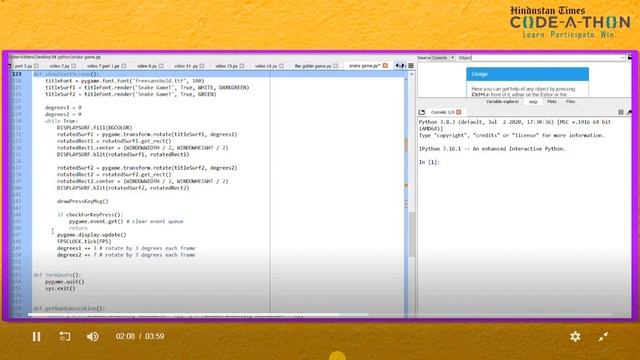Close the Console 1/A tab
This screenshot has height=360, width=640.
pyautogui.click(x=459, y=112)
